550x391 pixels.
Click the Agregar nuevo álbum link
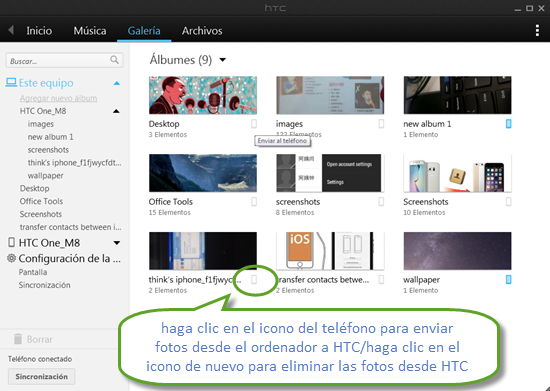(x=58, y=98)
